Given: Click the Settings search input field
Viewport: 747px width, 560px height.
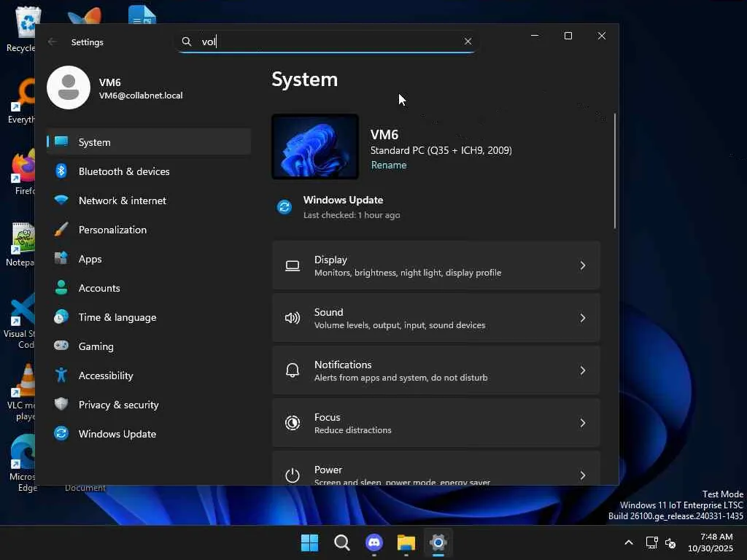Looking at the screenshot, I should point(328,42).
